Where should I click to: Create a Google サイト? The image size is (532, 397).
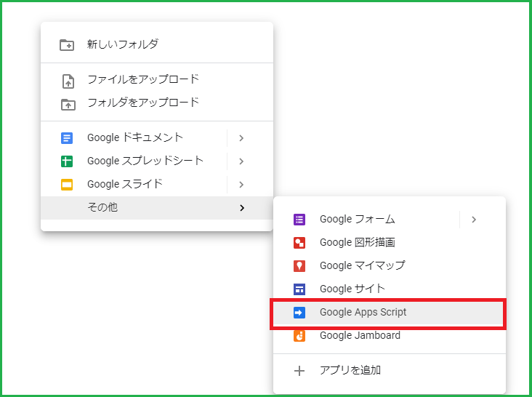point(390,289)
